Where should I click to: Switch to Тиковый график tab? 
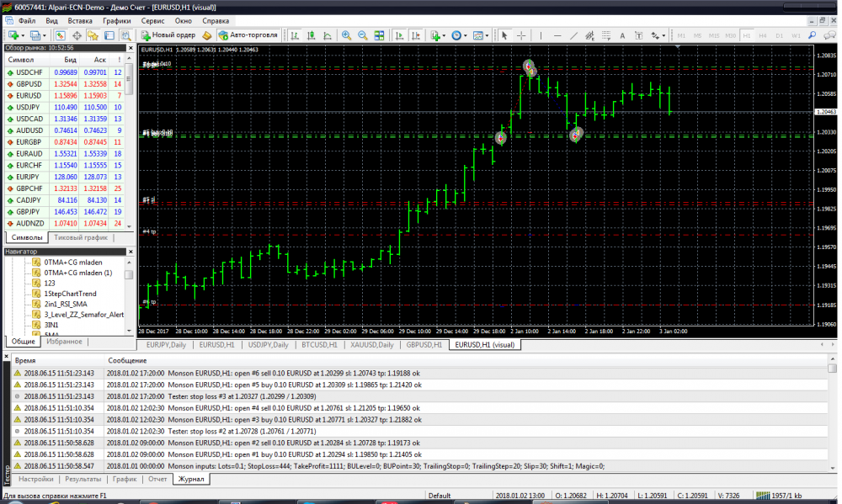coord(81,237)
